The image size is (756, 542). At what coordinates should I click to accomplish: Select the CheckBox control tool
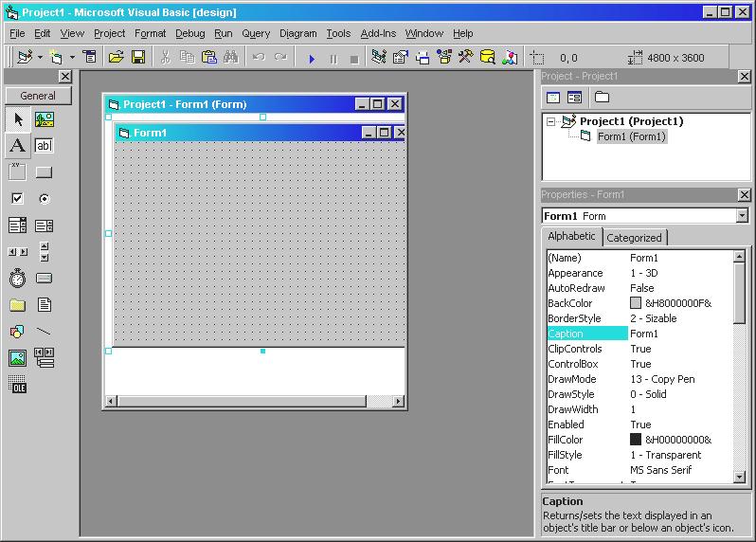(18, 198)
